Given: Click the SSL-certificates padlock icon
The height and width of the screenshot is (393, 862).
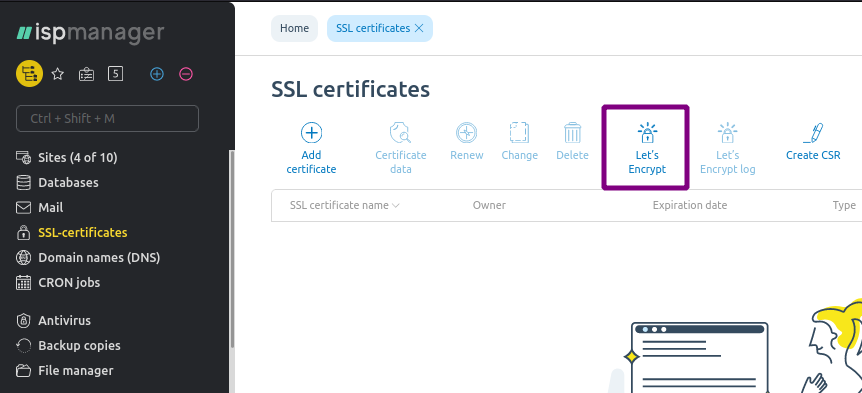Looking at the screenshot, I should click(x=24, y=233).
